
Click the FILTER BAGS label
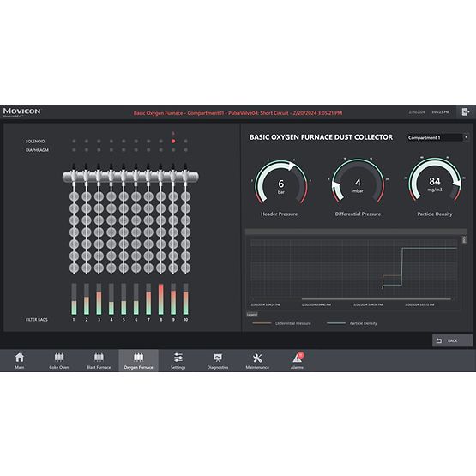36,320
